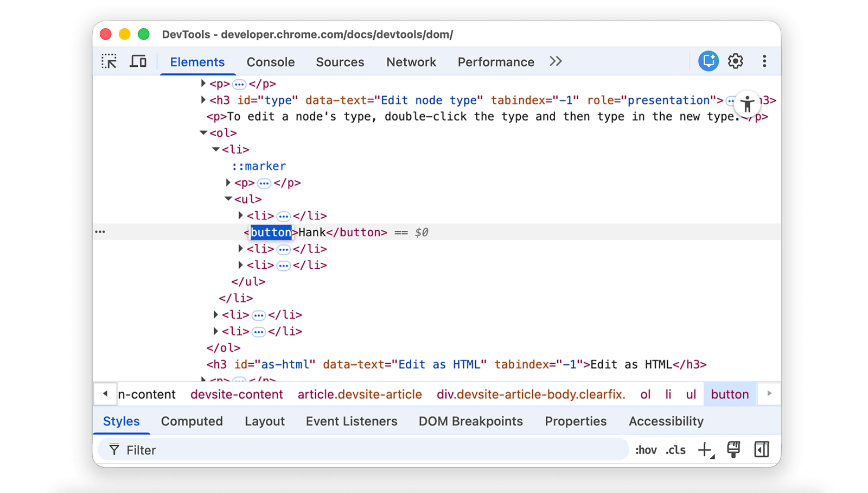Viewport: 868px width, 493px height.
Task: Open DevTools settings gear
Action: (736, 61)
